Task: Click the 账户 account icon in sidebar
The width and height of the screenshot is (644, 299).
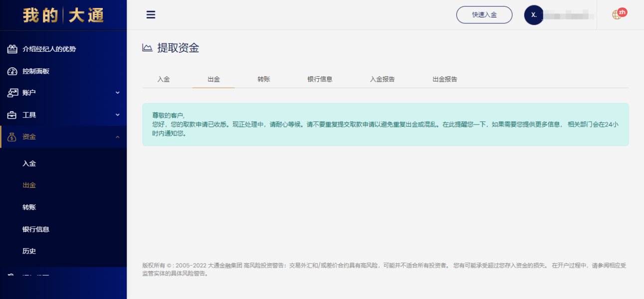Action: coord(12,93)
